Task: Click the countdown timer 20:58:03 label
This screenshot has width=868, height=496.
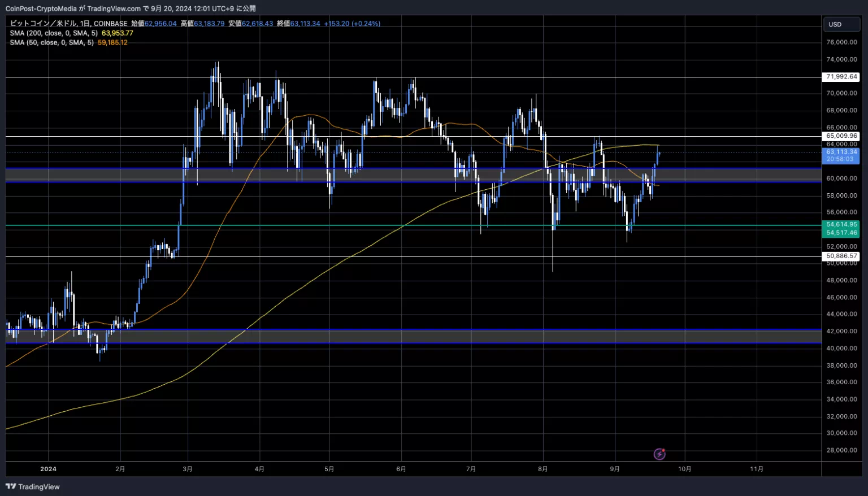Action: (840, 159)
